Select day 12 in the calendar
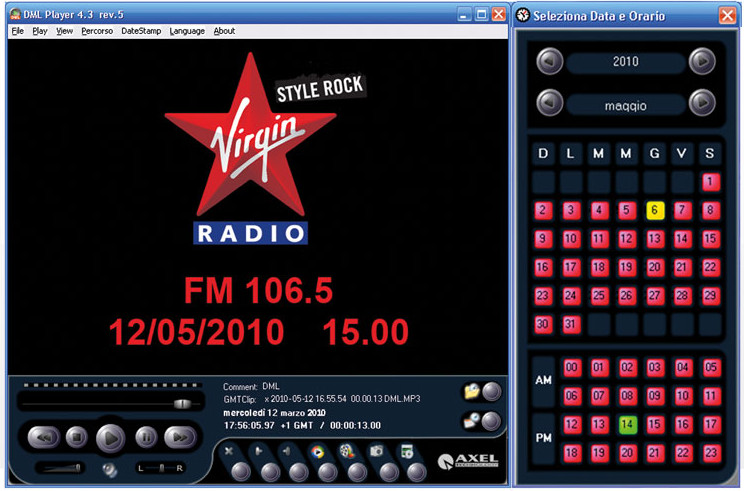The width and height of the screenshot is (744, 491). coord(627,239)
